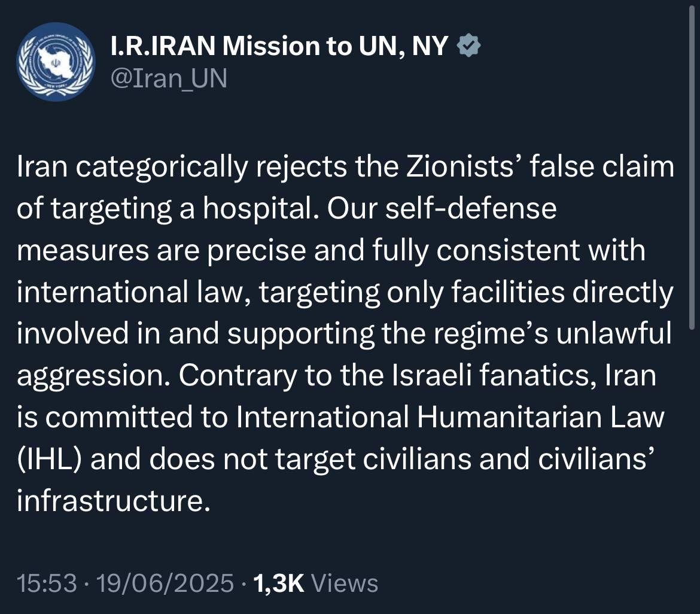The height and width of the screenshot is (614, 700).
Task: Open the 1,3K Views count
Action: point(316,582)
